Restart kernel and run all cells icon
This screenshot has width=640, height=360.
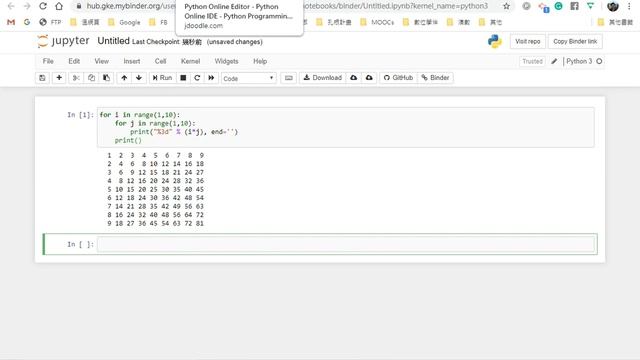pos(211,78)
